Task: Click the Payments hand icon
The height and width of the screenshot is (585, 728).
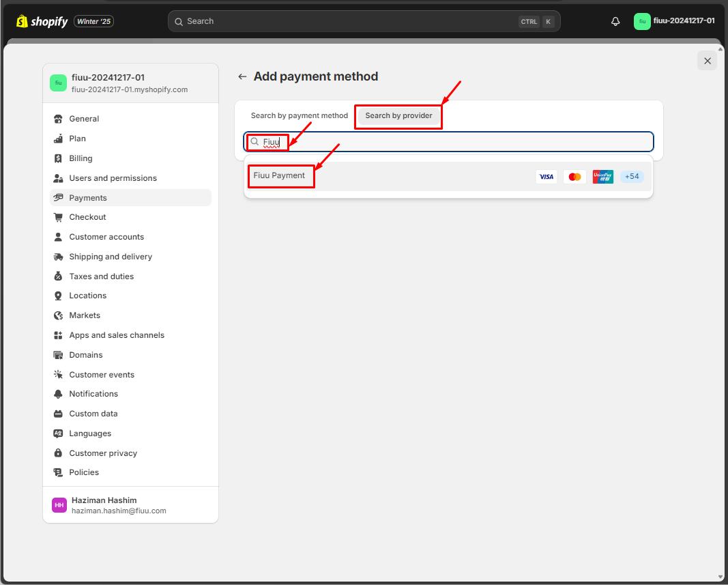Action: 58,198
